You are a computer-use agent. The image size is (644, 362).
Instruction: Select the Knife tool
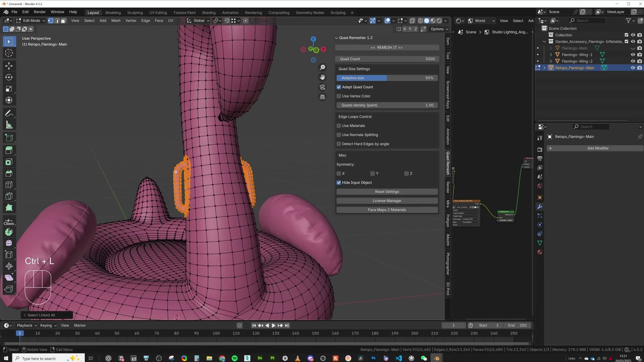click(9, 196)
